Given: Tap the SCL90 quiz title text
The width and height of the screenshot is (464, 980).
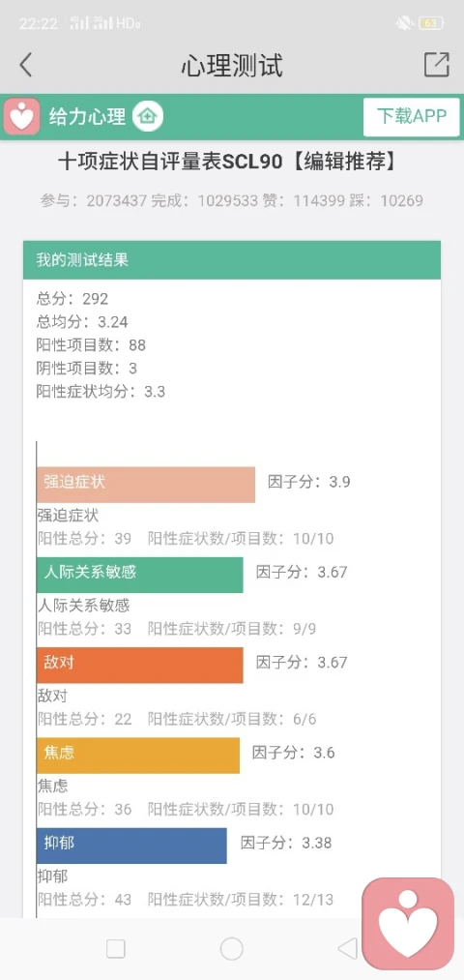Looking at the screenshot, I should click(227, 163).
